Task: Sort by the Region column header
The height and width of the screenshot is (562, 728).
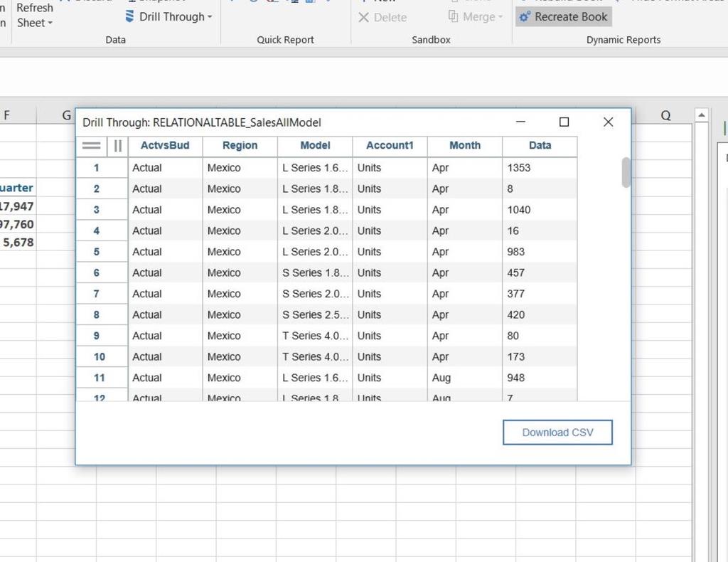Action: coord(240,146)
